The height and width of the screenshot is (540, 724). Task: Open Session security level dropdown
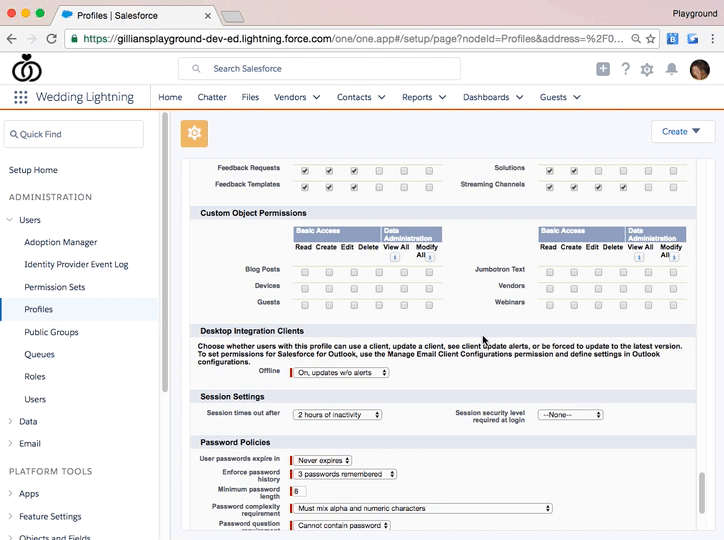(570, 414)
